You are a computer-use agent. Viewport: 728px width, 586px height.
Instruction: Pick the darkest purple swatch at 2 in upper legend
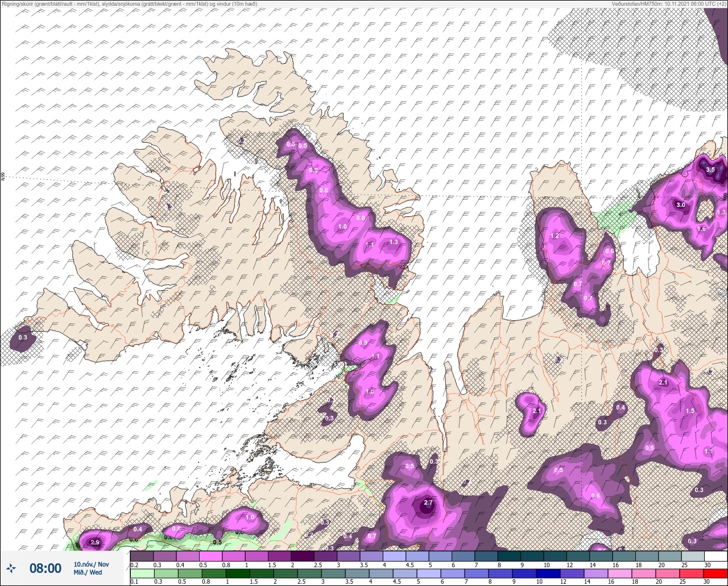click(x=303, y=556)
